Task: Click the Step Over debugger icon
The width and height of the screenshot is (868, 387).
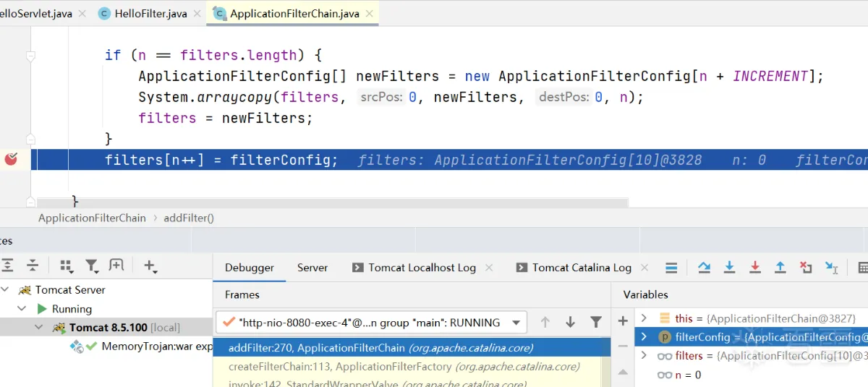Action: [704, 268]
